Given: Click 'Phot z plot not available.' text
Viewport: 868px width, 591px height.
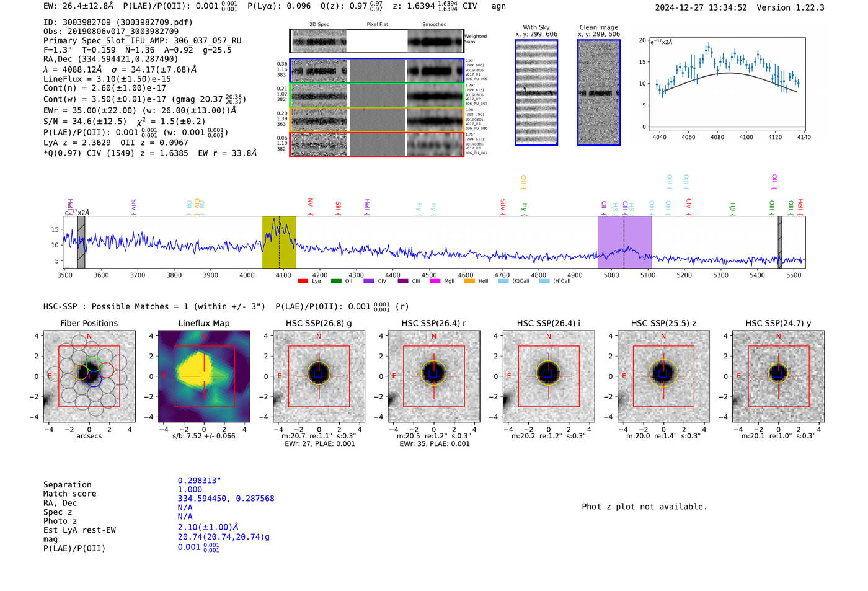Looking at the screenshot, I should [x=644, y=507].
